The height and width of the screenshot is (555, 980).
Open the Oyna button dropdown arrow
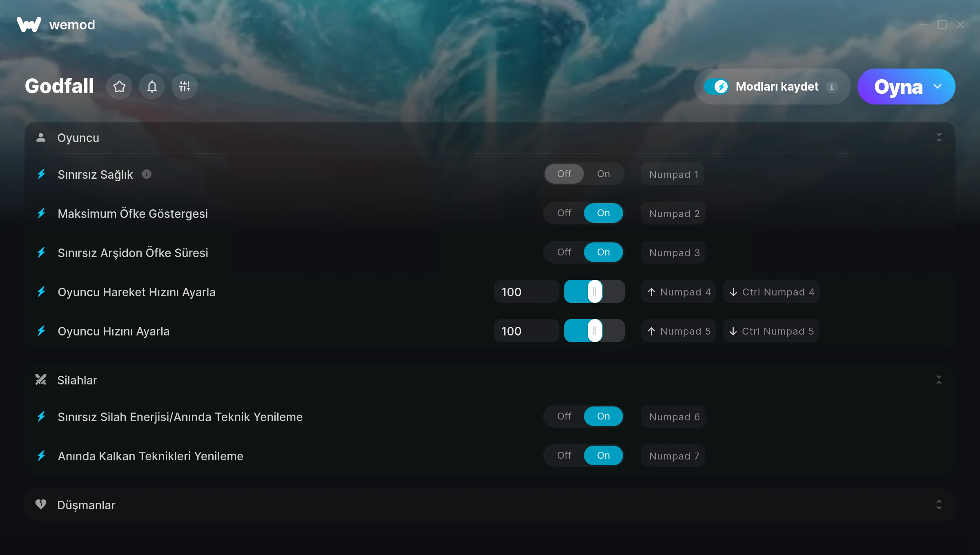click(938, 87)
